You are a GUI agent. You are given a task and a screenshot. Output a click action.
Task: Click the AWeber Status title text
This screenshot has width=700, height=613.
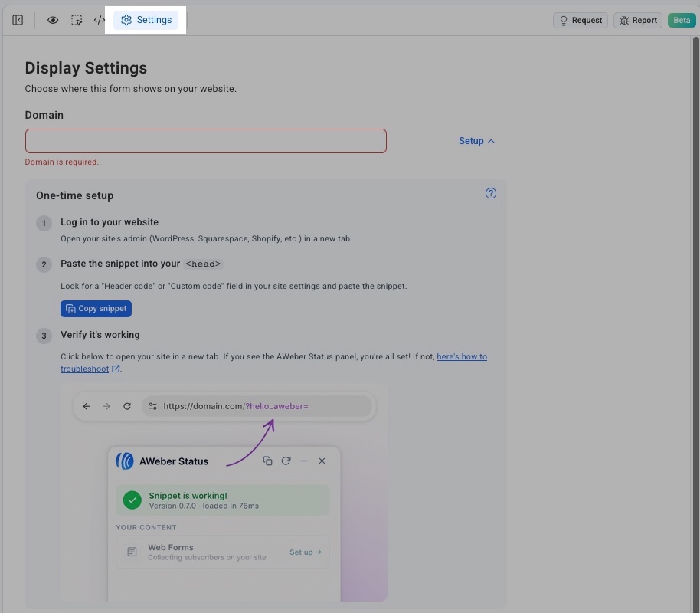[174, 461]
